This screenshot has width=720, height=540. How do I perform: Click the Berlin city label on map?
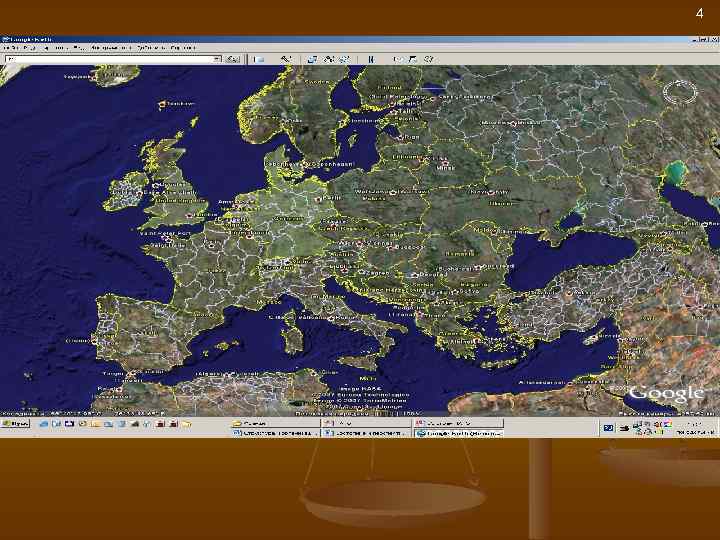[332, 198]
